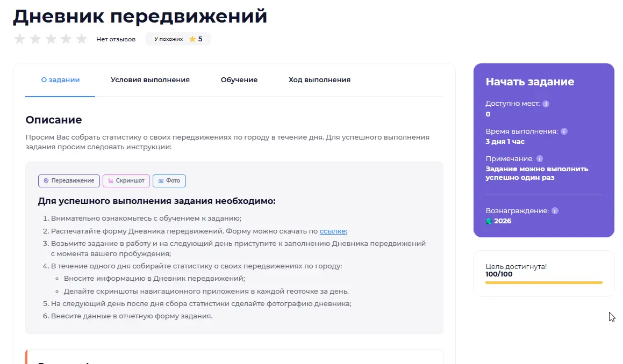Click the location pin icon in Передвижение tag
Screen dimensions: 623x364
46,180
